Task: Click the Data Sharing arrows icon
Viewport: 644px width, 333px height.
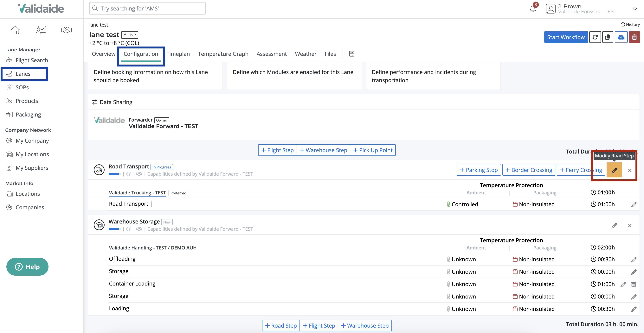Action: 94,102
